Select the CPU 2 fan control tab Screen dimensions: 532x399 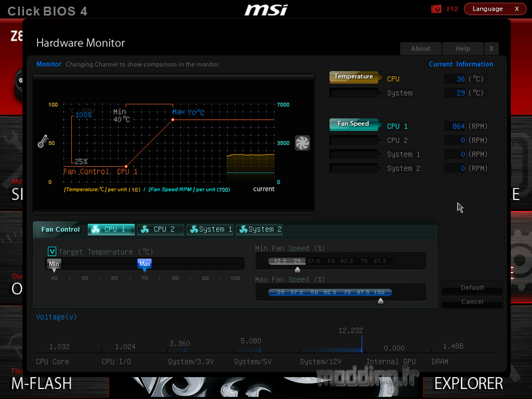point(160,229)
